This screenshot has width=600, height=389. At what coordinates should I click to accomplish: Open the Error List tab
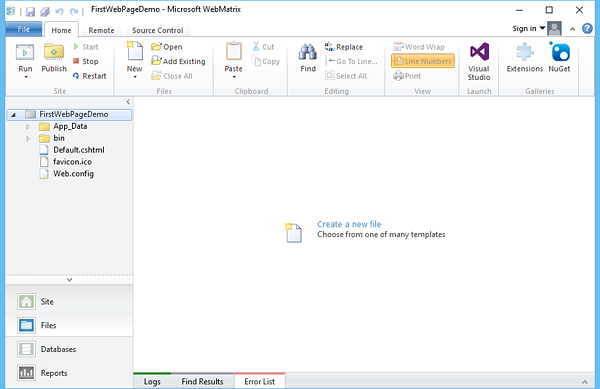pos(259,381)
